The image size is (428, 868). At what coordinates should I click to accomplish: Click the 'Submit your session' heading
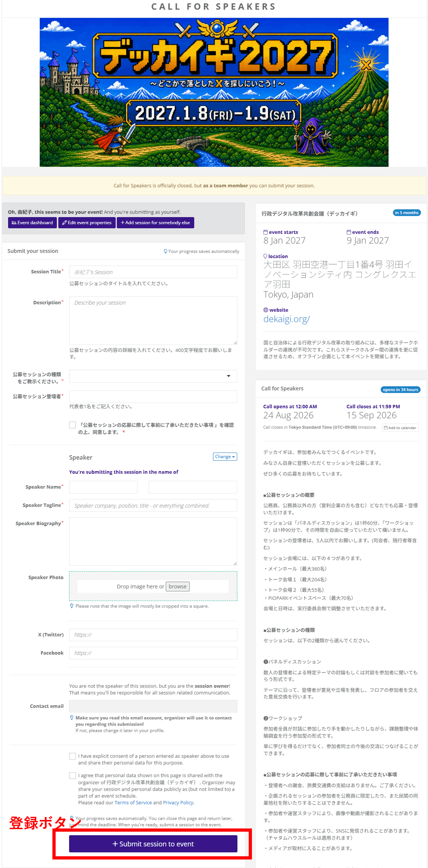pos(33,251)
